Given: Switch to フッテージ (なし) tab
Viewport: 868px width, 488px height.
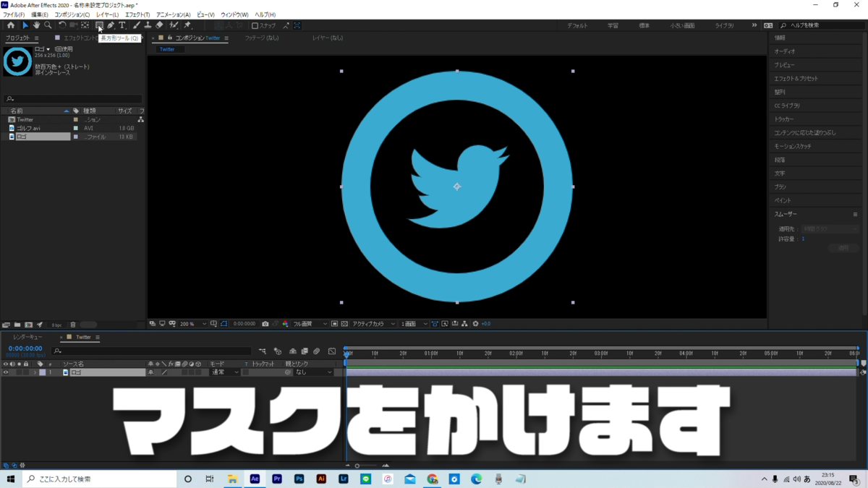Looking at the screenshot, I should [261, 38].
